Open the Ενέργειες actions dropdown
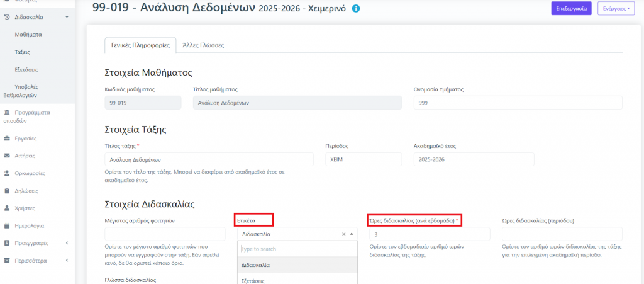The image size is (644, 284). (x=616, y=9)
